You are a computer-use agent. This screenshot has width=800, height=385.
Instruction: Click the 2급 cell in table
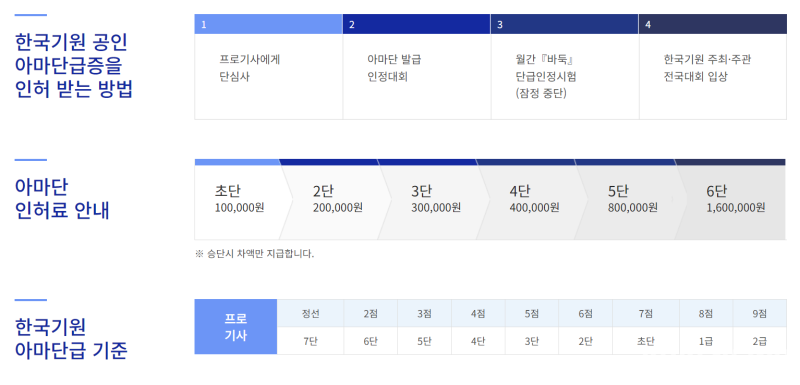tap(760, 341)
